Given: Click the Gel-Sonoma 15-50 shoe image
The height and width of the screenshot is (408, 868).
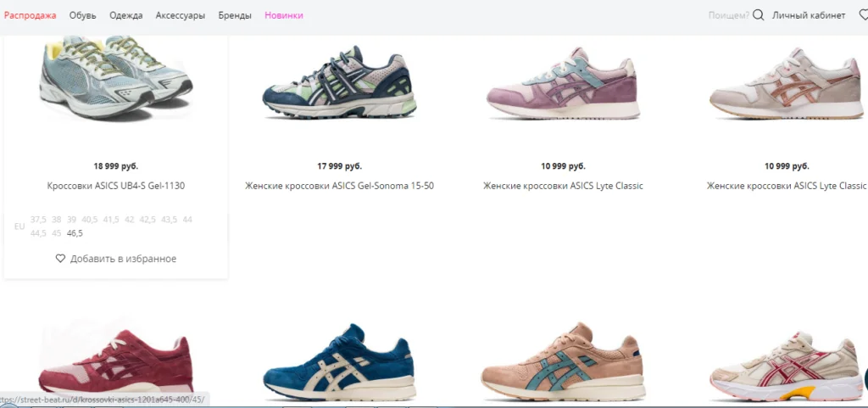Looking at the screenshot, I should click(x=339, y=81).
